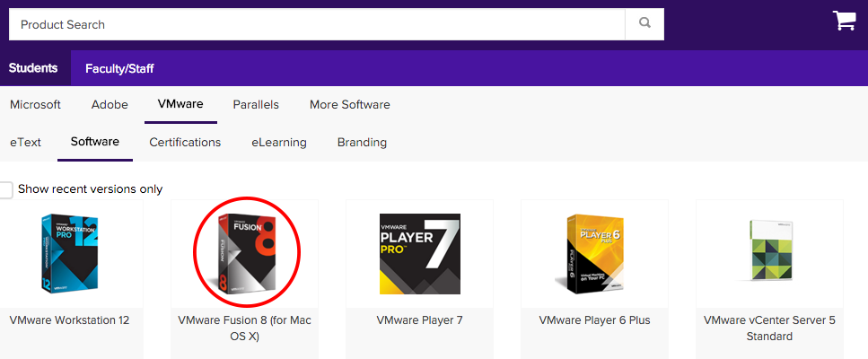Image resolution: width=868 pixels, height=359 pixels.
Task: Open the VMware Player 6 Plus box image
Action: tap(593, 253)
